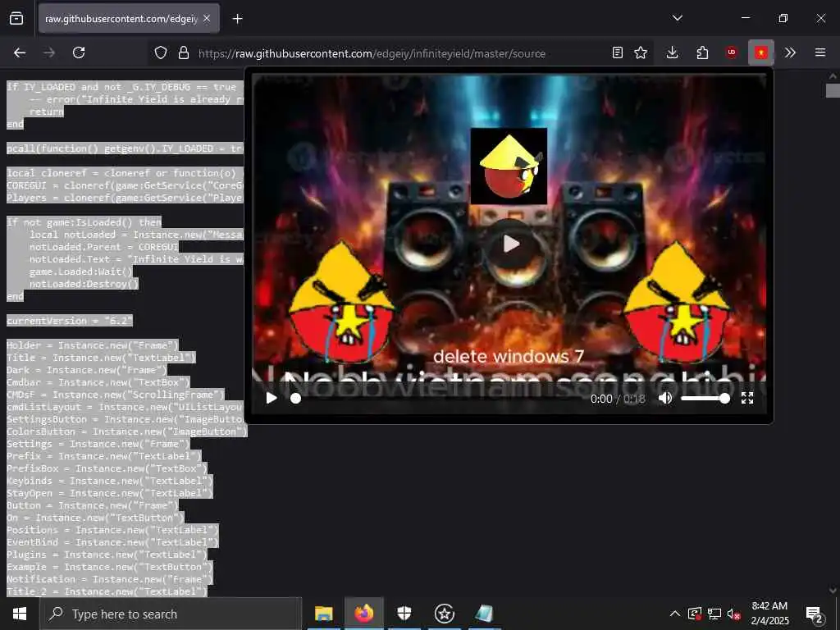840x630 pixels.
Task: Click scroll down arrow on scrollbar
Action: coord(833,590)
